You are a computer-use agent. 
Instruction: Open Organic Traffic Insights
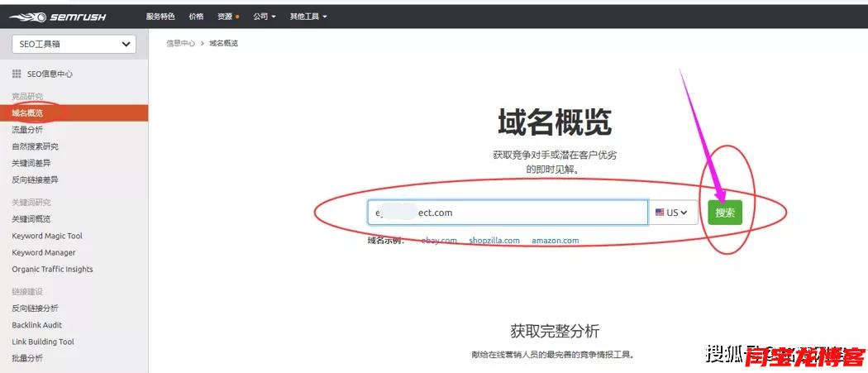coord(52,269)
